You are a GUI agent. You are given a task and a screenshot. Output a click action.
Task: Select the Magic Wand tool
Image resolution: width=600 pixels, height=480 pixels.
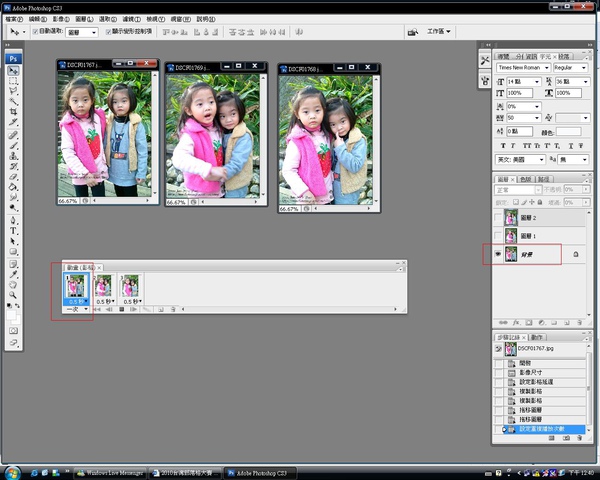pyautogui.click(x=13, y=101)
